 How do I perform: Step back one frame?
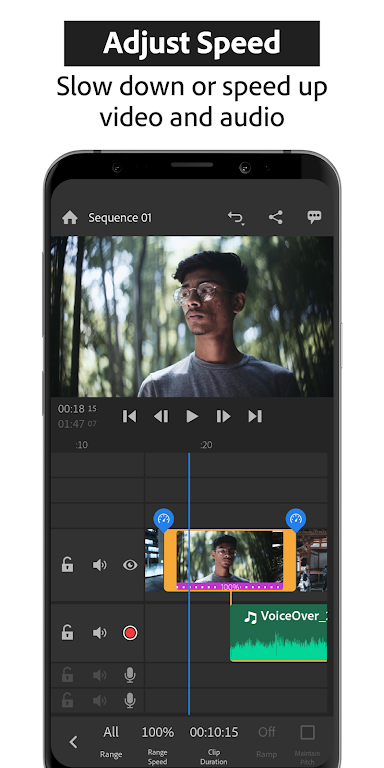tap(161, 416)
